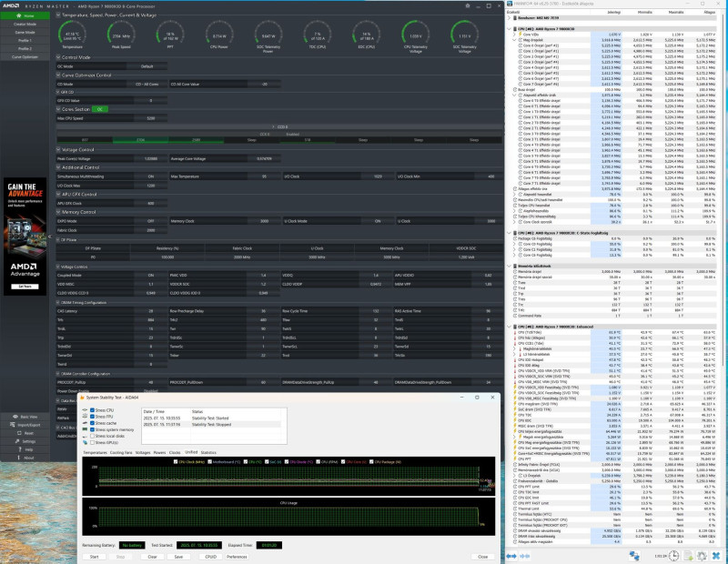
Task: Enable Stress local disks checkbox
Action: pyautogui.click(x=93, y=437)
